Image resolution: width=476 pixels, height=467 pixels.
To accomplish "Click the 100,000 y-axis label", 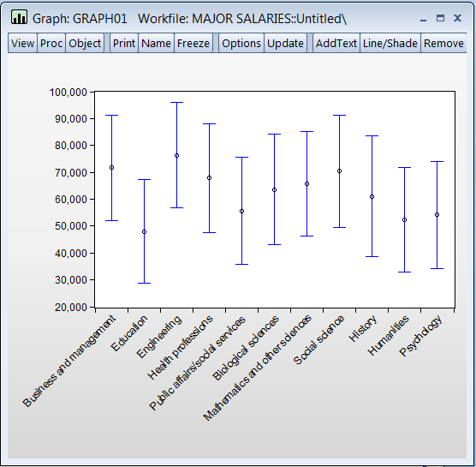I will coord(68,92).
